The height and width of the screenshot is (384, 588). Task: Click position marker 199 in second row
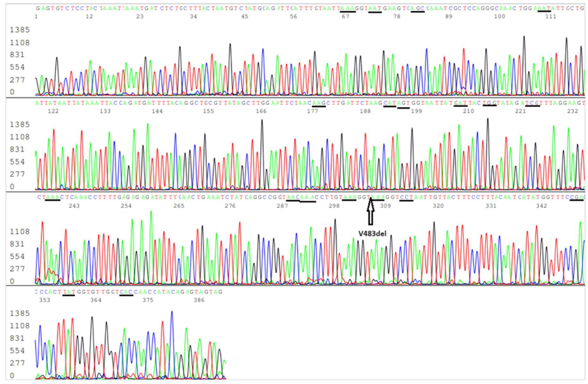[417, 111]
